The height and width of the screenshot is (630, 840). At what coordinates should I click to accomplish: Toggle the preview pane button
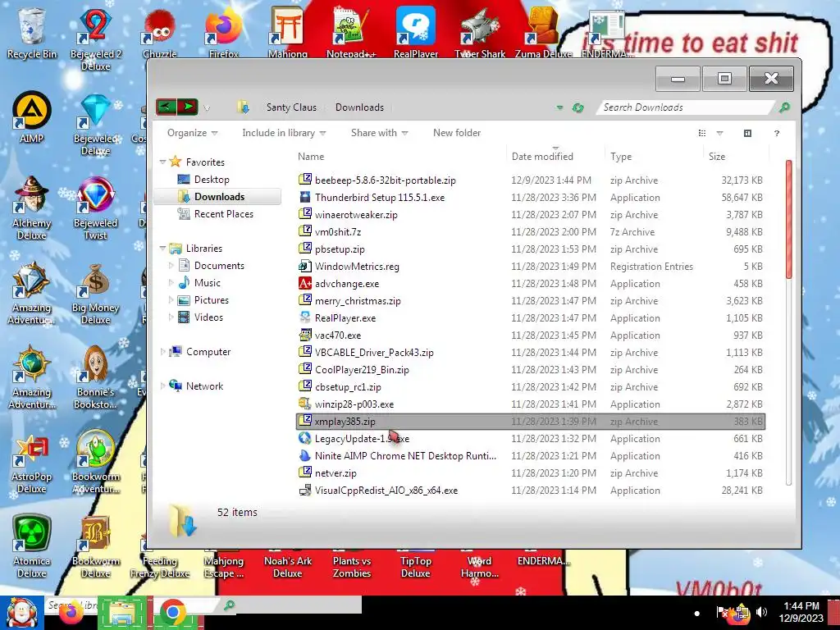coord(748,133)
